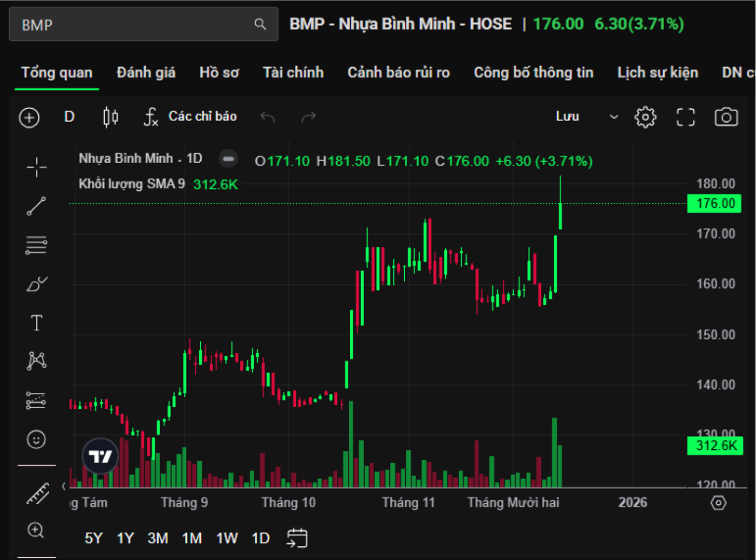Click the Các chỉ báo indicators button

point(190,117)
